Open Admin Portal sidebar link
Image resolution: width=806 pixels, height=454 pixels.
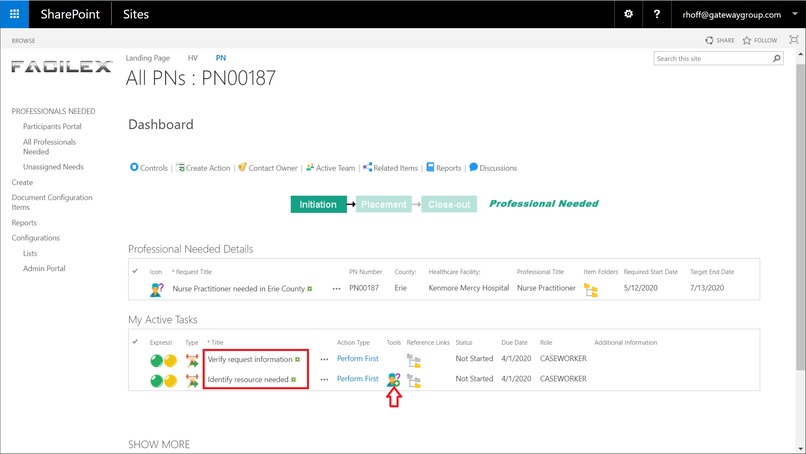(x=44, y=268)
